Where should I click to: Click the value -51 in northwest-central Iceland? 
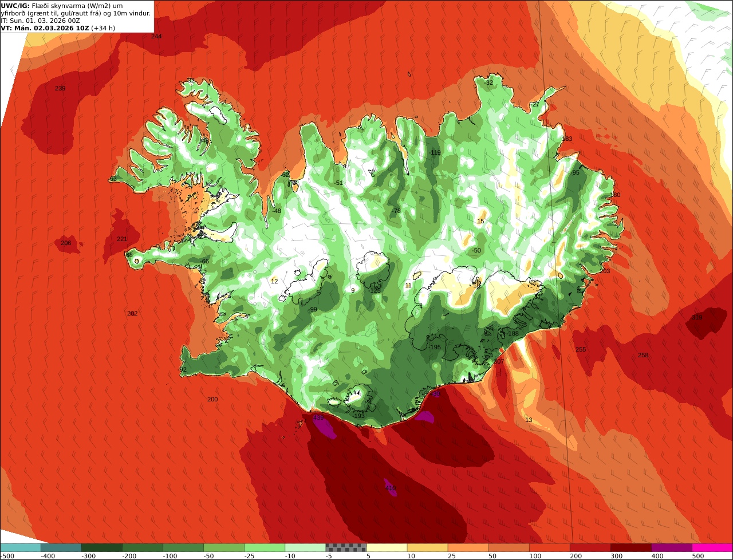[x=338, y=183]
